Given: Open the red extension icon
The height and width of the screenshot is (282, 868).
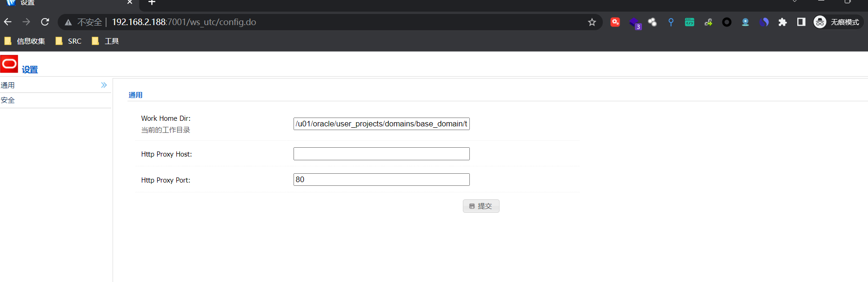Looking at the screenshot, I should (615, 22).
